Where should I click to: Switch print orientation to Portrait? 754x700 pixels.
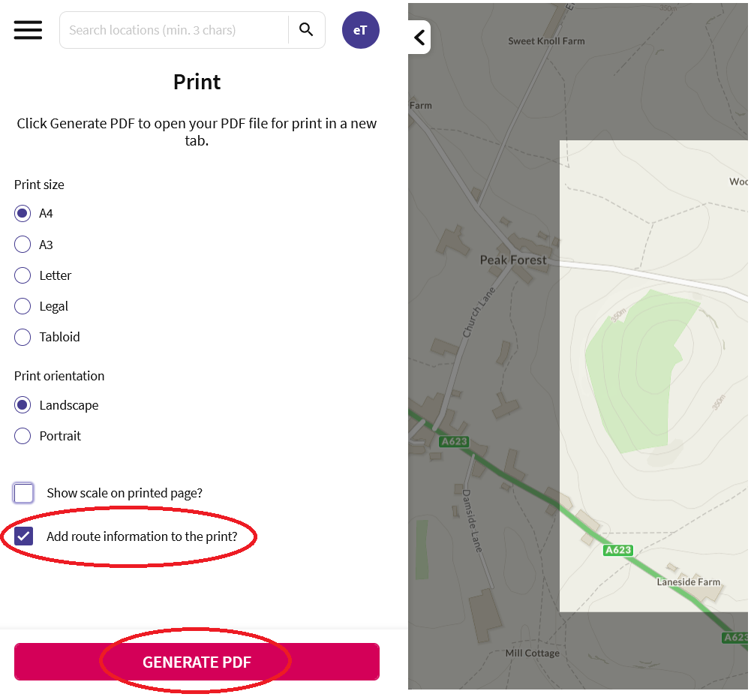[x=22, y=435]
